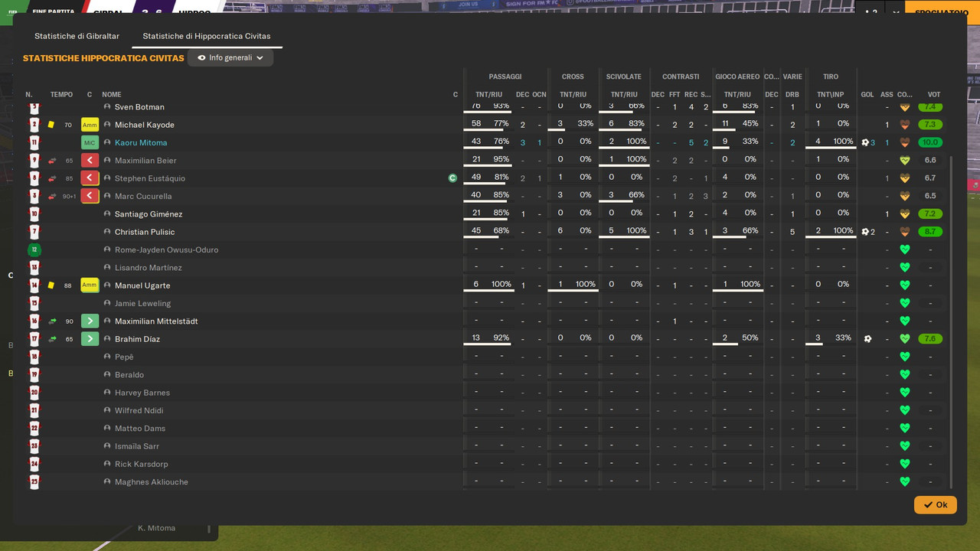Click red substituted-off badge for Stephen Eustáquio

click(90, 178)
